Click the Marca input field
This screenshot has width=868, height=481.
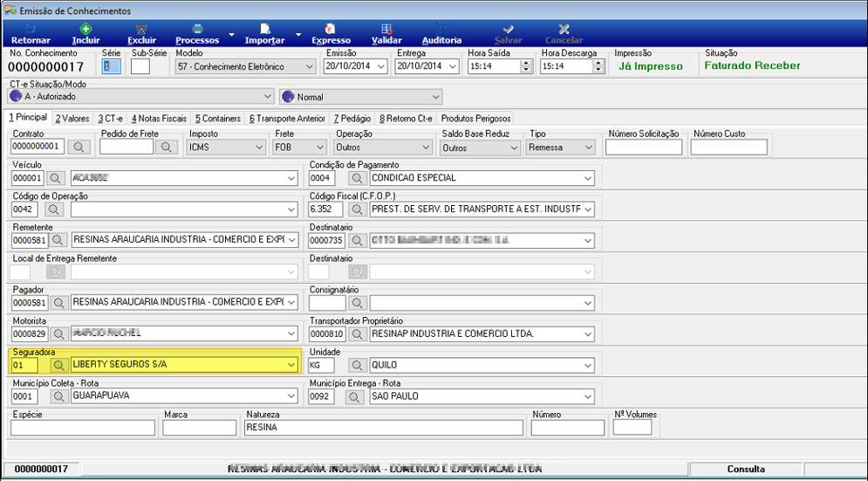pos(199,428)
